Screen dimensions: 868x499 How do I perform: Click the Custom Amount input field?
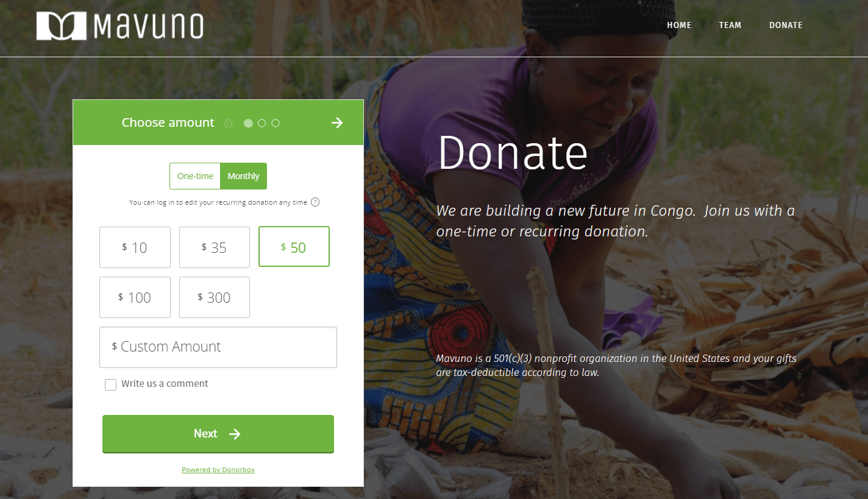(218, 347)
